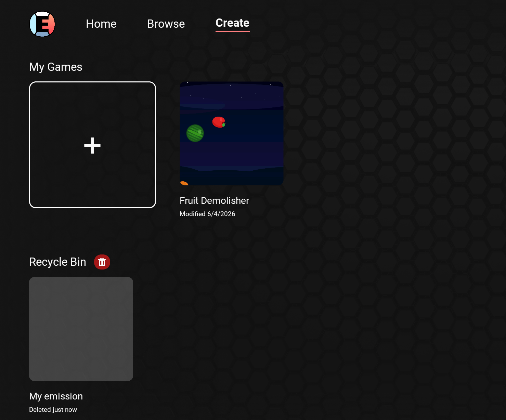Open the Fruit Demolisher game title
The width and height of the screenshot is (506, 420).
pyautogui.click(x=214, y=200)
